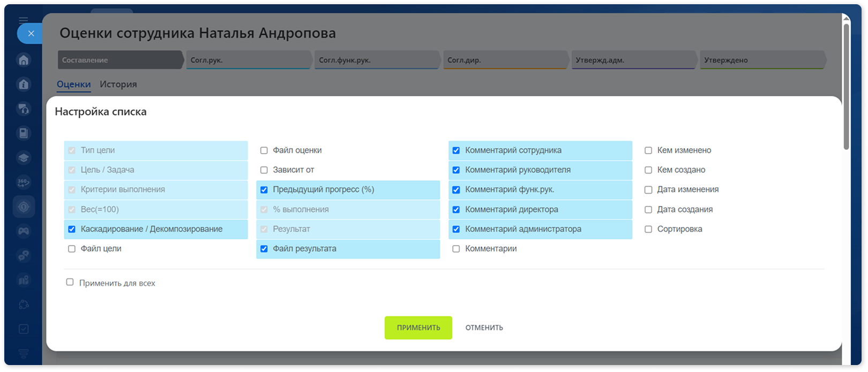Enable the Файл оценки checkbox
The height and width of the screenshot is (372, 868).
click(x=264, y=150)
